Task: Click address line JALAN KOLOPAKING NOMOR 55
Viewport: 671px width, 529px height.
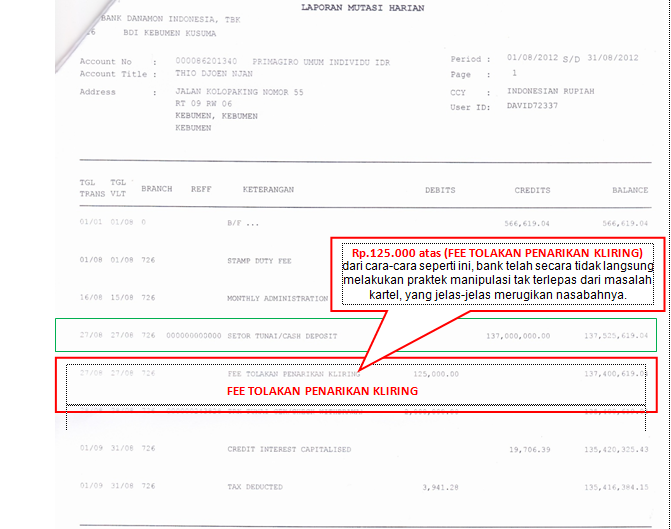Action: [x=239, y=92]
